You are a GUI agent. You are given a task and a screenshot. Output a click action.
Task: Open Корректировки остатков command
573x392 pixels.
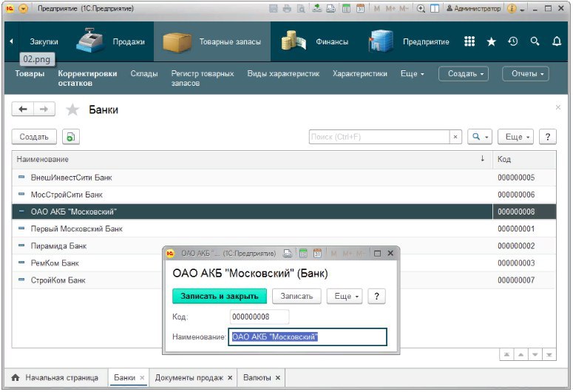pyautogui.click(x=87, y=78)
